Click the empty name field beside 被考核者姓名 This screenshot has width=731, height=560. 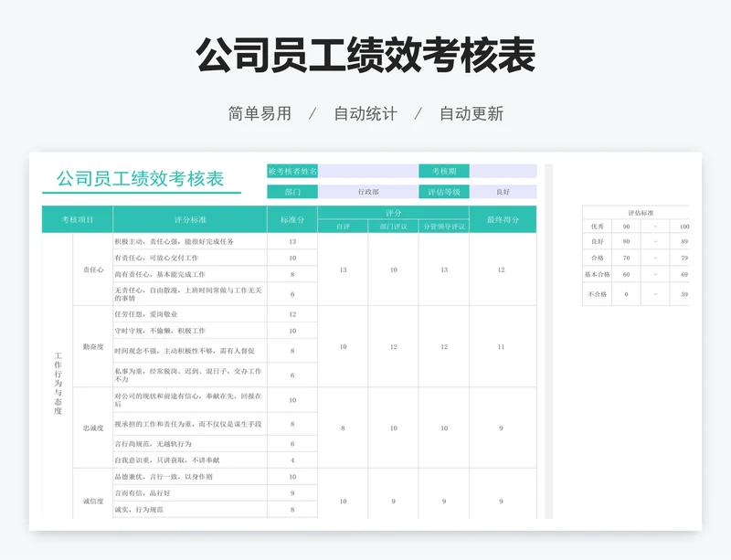click(x=368, y=171)
